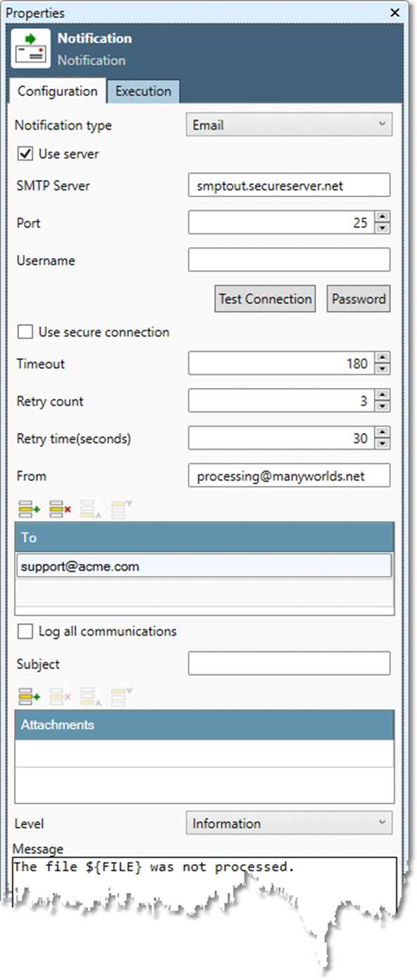Open the Level dropdown showing Information
The height and width of the screenshot is (980, 417).
pos(289,823)
